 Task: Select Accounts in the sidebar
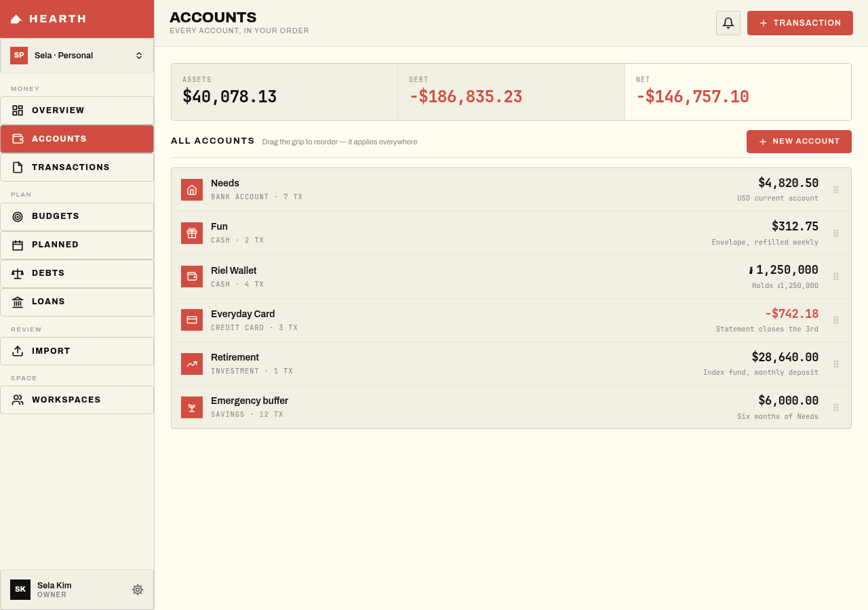77,139
